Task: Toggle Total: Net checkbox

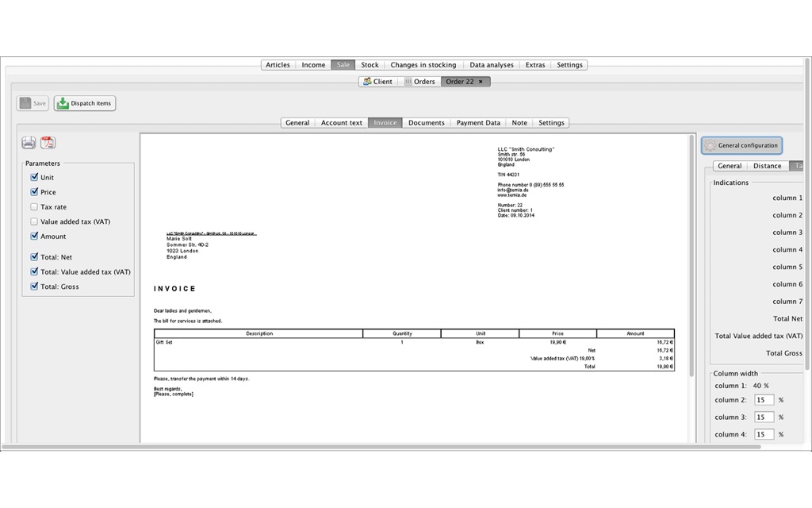Action: click(34, 256)
